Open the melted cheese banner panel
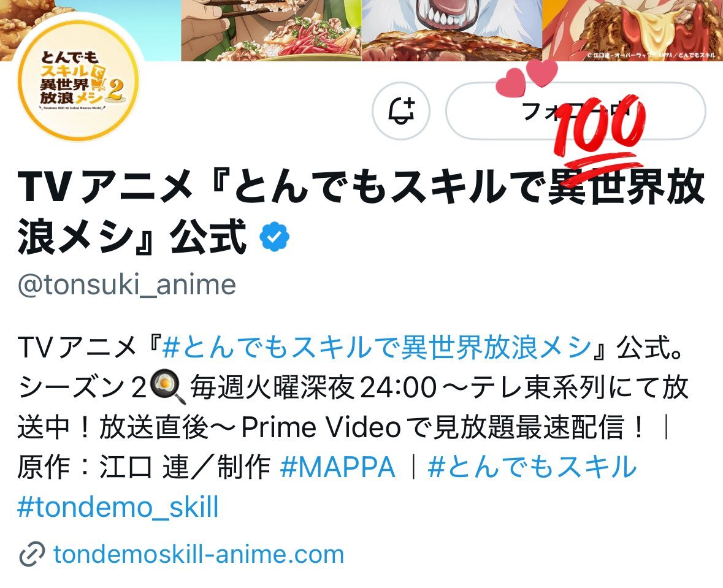Image resolution: width=723 pixels, height=588 pixels. pyautogui.click(x=633, y=31)
